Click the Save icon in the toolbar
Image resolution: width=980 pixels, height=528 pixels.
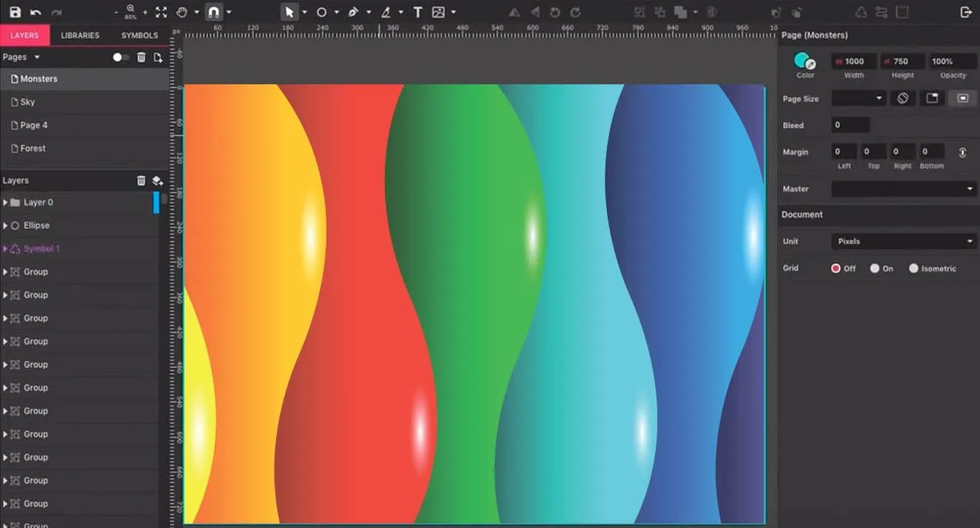coord(15,13)
